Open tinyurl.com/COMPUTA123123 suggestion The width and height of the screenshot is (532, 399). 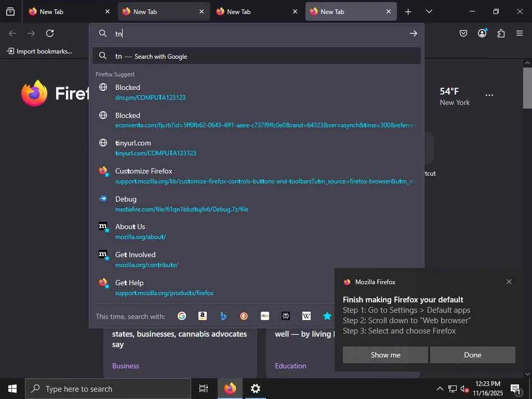point(257,148)
